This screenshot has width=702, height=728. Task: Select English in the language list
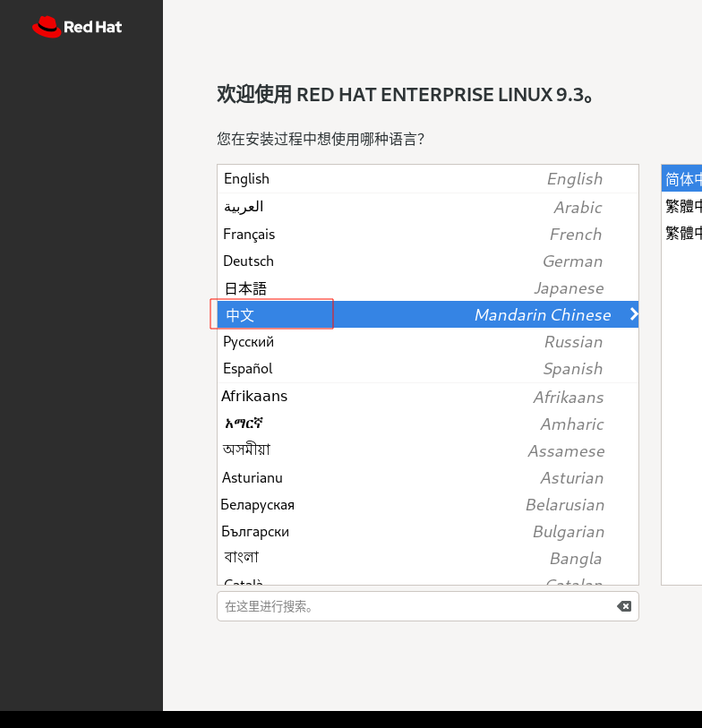click(428, 179)
